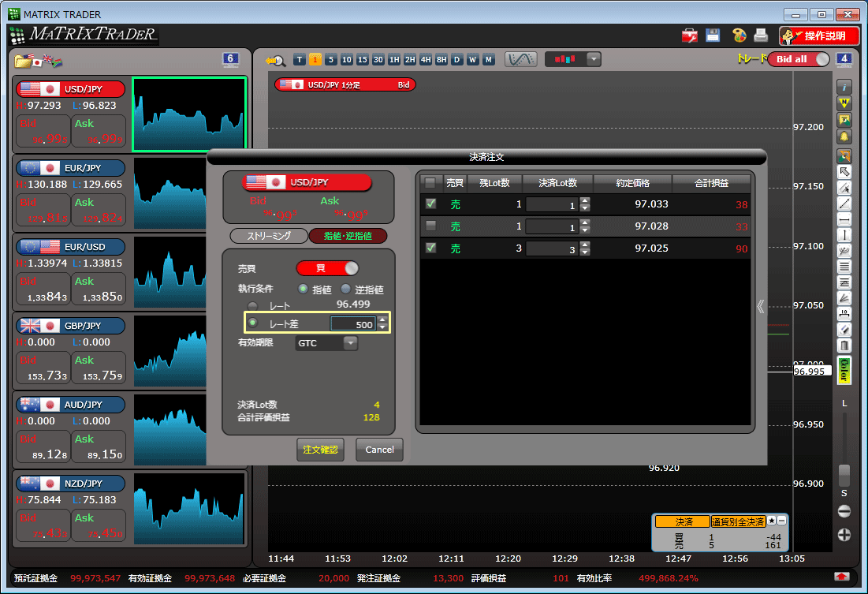Increase 決済Lot数 for the 97.025 row
The width and height of the screenshot is (868, 594).
(x=585, y=245)
